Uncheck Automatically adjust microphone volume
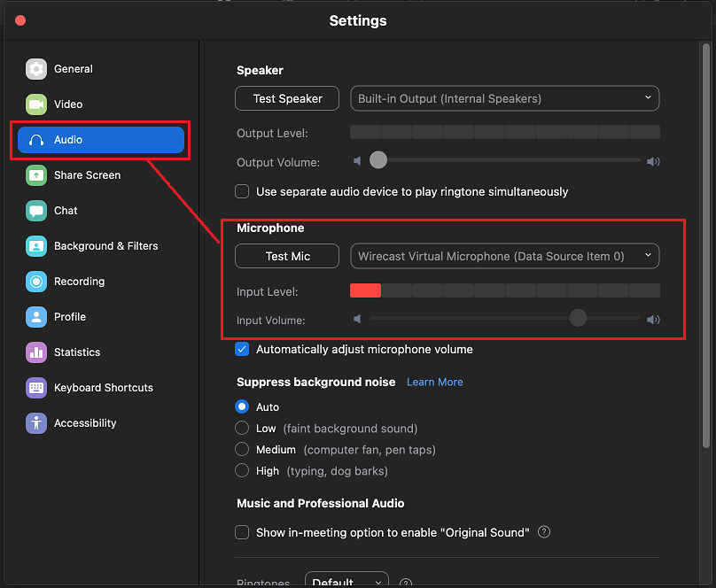Screen dimensions: 716x588 click(242, 349)
